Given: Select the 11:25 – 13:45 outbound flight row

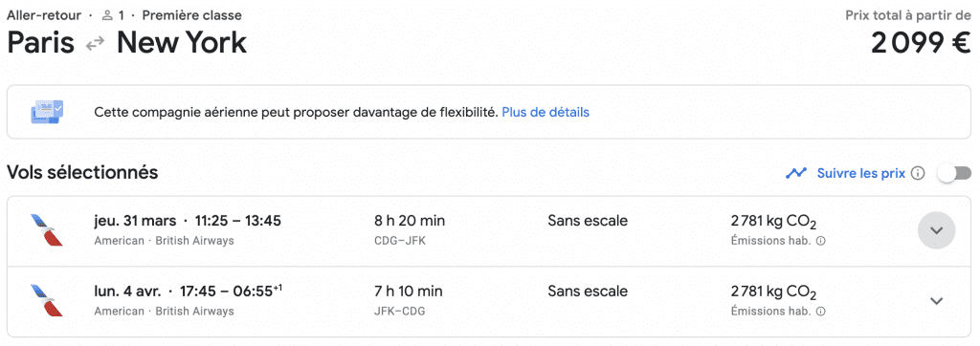Looking at the screenshot, I should pyautogui.click(x=489, y=230).
